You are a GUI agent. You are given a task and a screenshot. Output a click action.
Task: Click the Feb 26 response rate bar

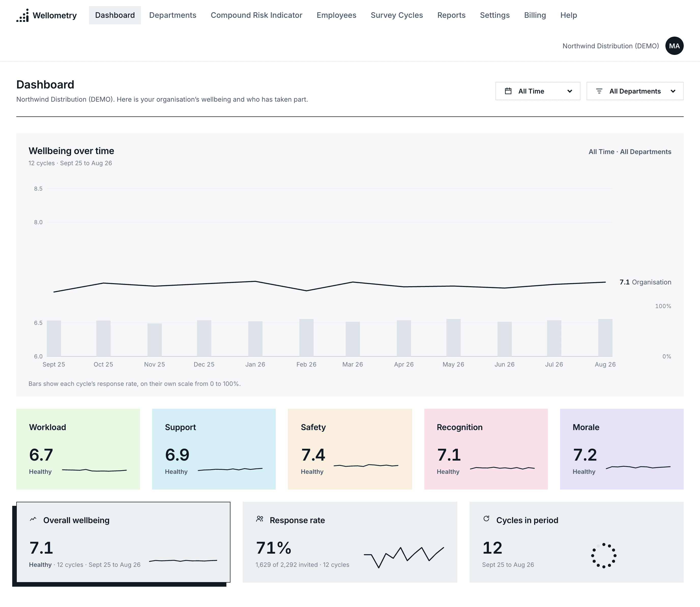coord(307,337)
